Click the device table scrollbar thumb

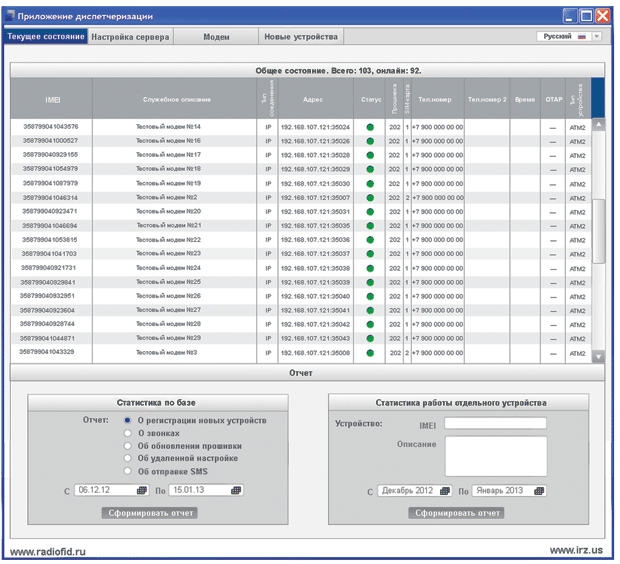tap(599, 231)
